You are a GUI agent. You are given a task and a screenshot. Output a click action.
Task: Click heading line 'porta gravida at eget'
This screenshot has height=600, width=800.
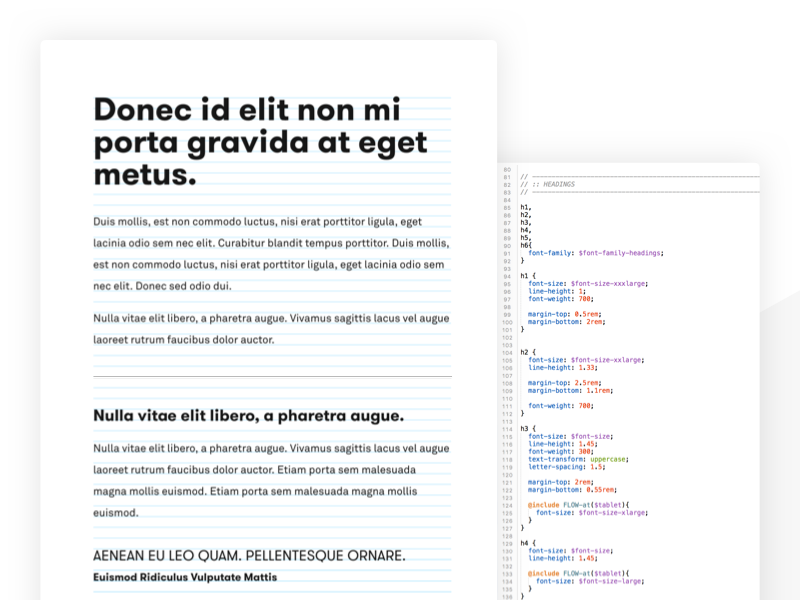pyautogui.click(x=260, y=143)
